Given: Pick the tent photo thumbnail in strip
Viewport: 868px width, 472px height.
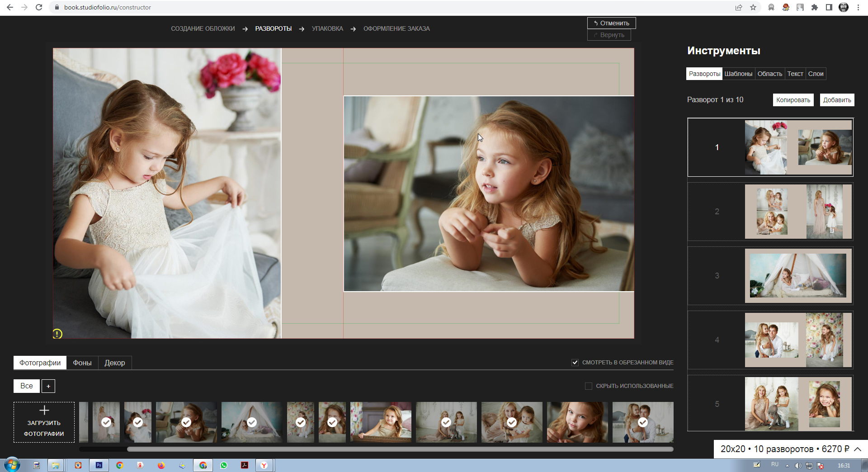Looking at the screenshot, I should [252, 422].
